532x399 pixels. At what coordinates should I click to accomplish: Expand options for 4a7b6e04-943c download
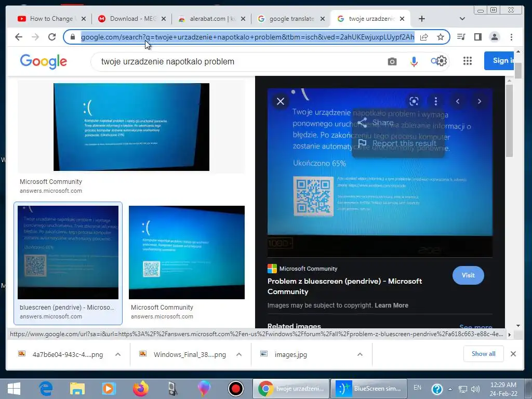tap(118, 354)
